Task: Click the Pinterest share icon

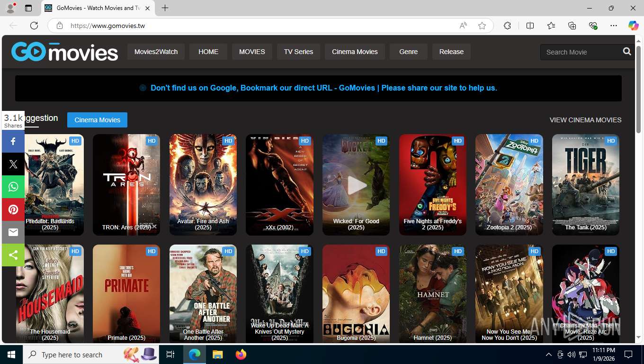Action: 13,209
